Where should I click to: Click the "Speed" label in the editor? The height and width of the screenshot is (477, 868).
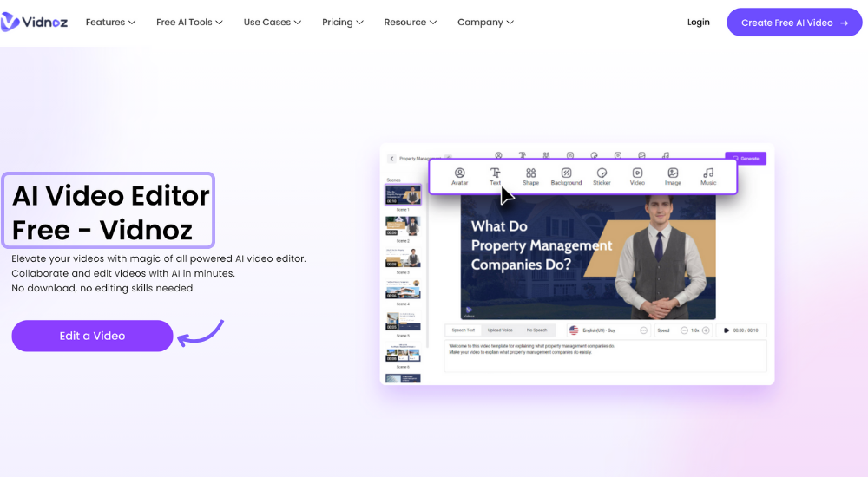pos(663,330)
